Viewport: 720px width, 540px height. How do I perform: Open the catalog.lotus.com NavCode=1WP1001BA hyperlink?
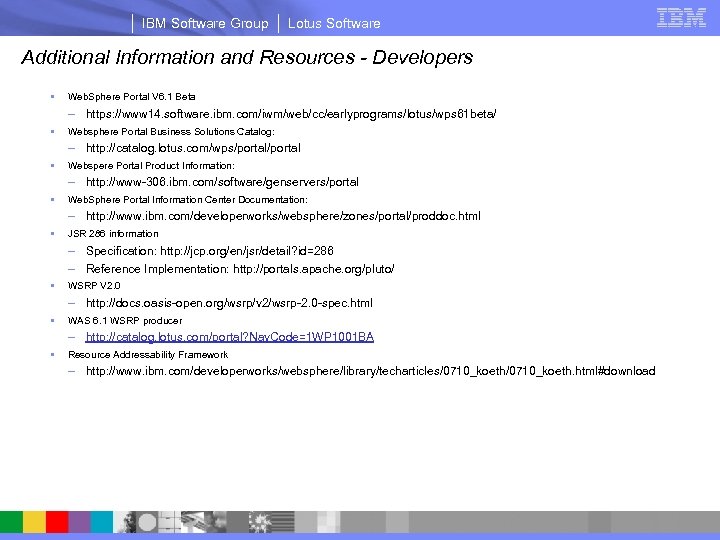pyautogui.click(x=230, y=337)
